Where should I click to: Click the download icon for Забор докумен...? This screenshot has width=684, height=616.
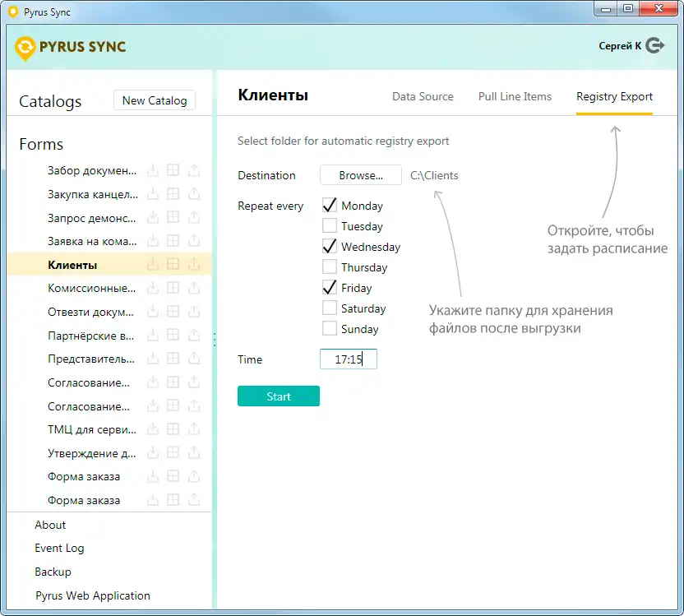153,170
